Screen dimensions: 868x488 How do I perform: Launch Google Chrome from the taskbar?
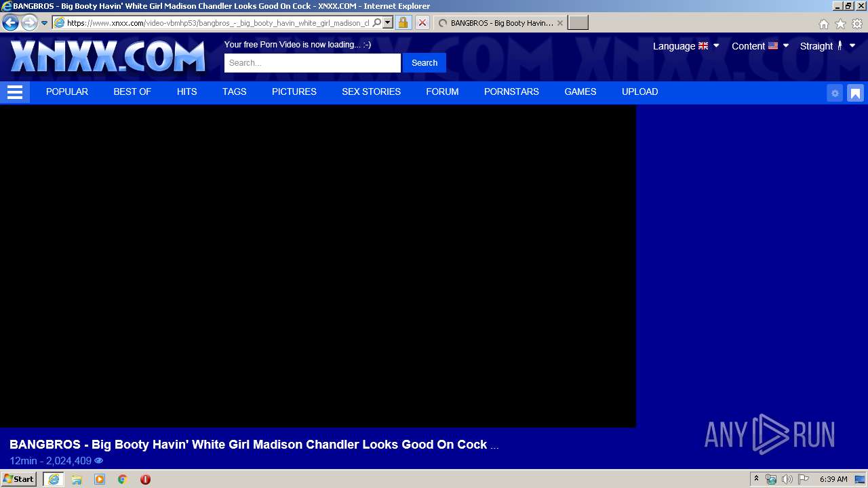[123, 479]
